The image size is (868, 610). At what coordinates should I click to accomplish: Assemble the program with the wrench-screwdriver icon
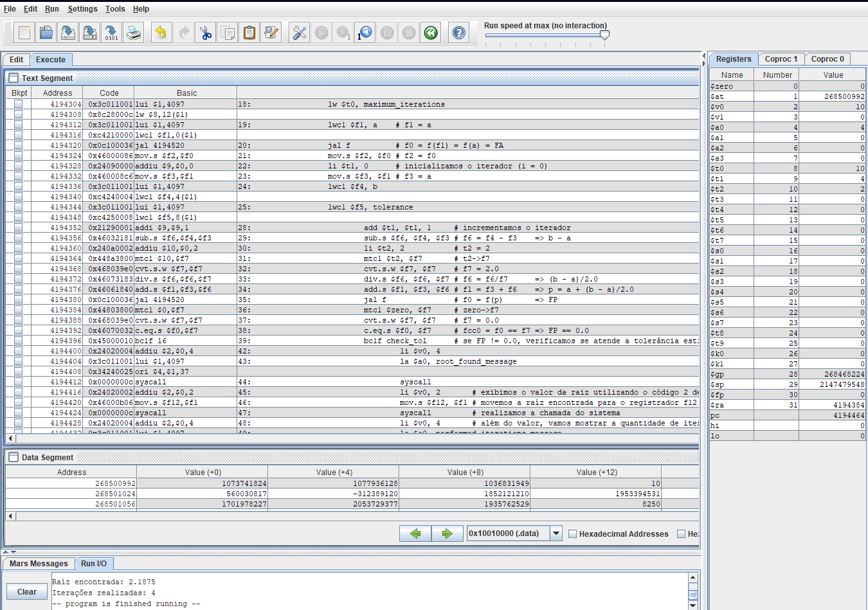pyautogui.click(x=300, y=33)
